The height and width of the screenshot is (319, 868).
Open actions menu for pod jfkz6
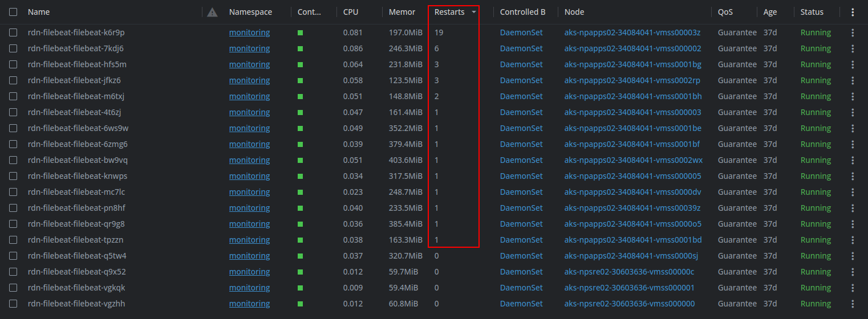click(853, 80)
